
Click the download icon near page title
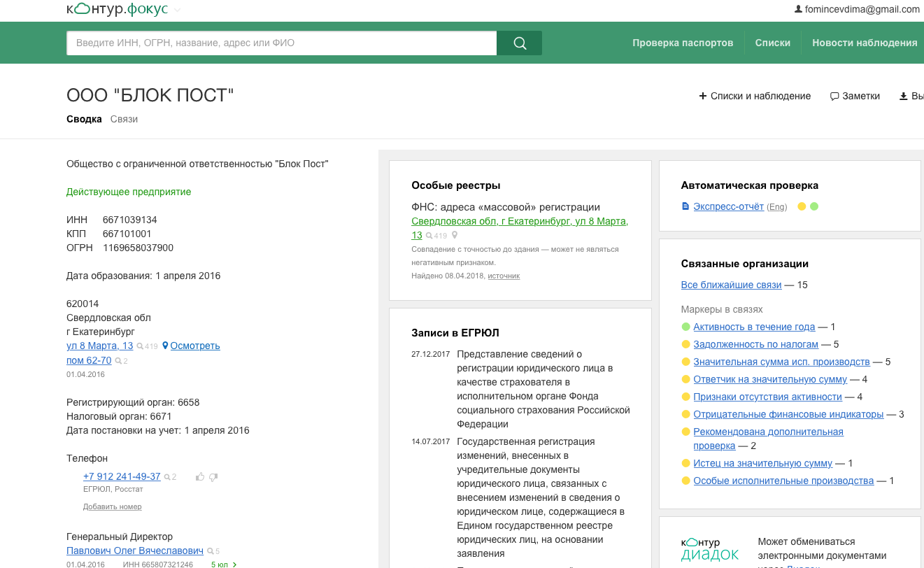(x=903, y=96)
